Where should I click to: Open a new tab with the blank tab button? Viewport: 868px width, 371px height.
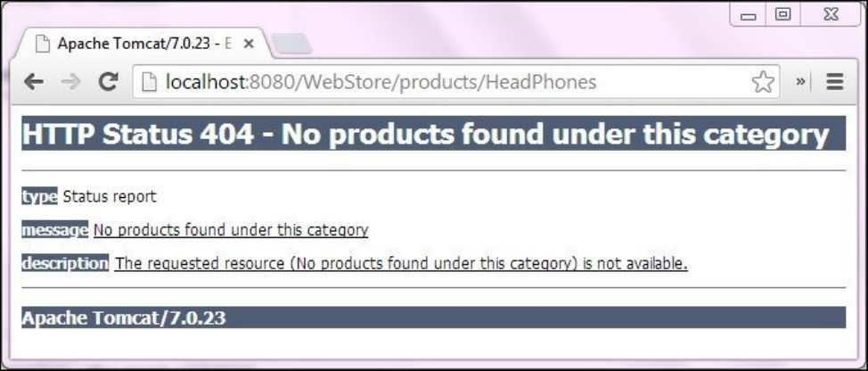pos(292,44)
